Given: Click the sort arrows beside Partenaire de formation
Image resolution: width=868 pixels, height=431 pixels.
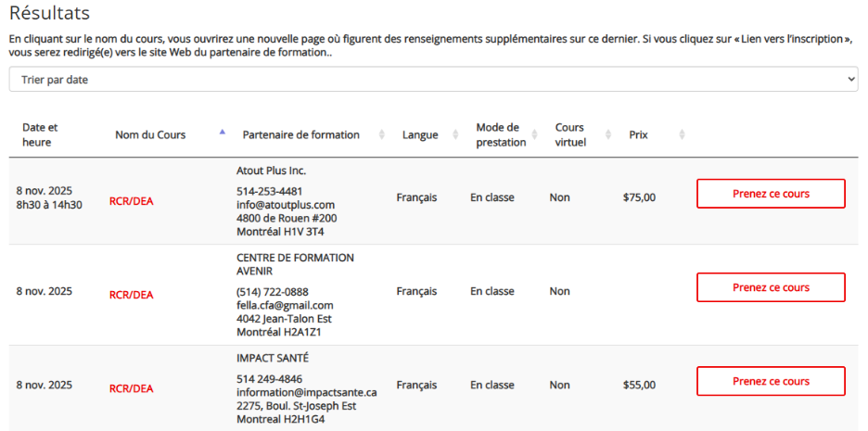Looking at the screenshot, I should (x=382, y=135).
